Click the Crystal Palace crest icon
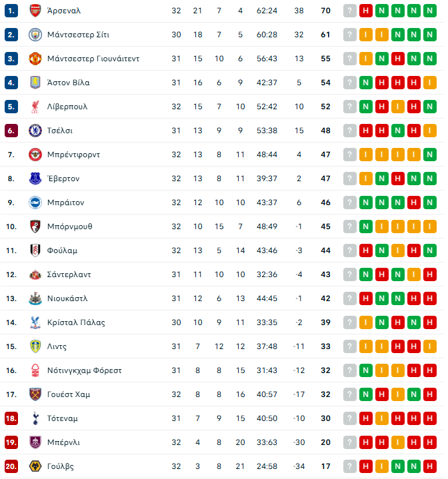Screen dimensions: 448x479 click(35, 322)
